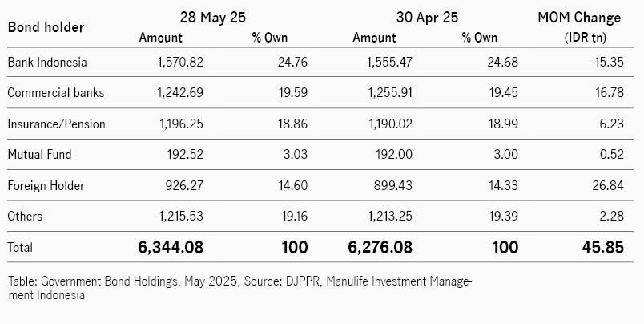Click the 6,344.08 total amount cell
Viewport: 644px width, 324px height.
pos(171,247)
